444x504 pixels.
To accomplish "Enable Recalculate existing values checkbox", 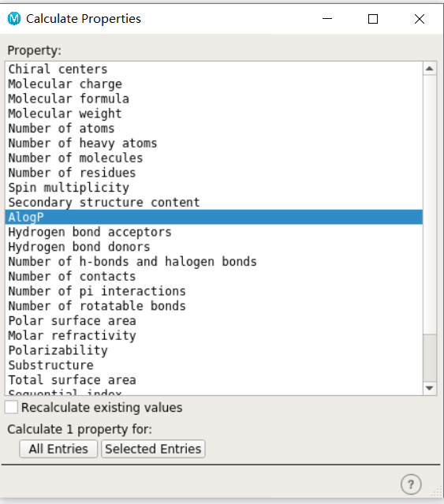I will pos(11,407).
